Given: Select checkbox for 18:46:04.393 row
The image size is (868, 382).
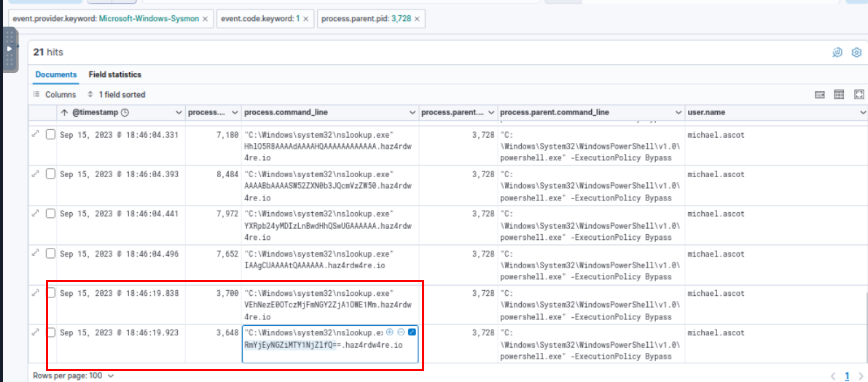Looking at the screenshot, I should point(50,174).
